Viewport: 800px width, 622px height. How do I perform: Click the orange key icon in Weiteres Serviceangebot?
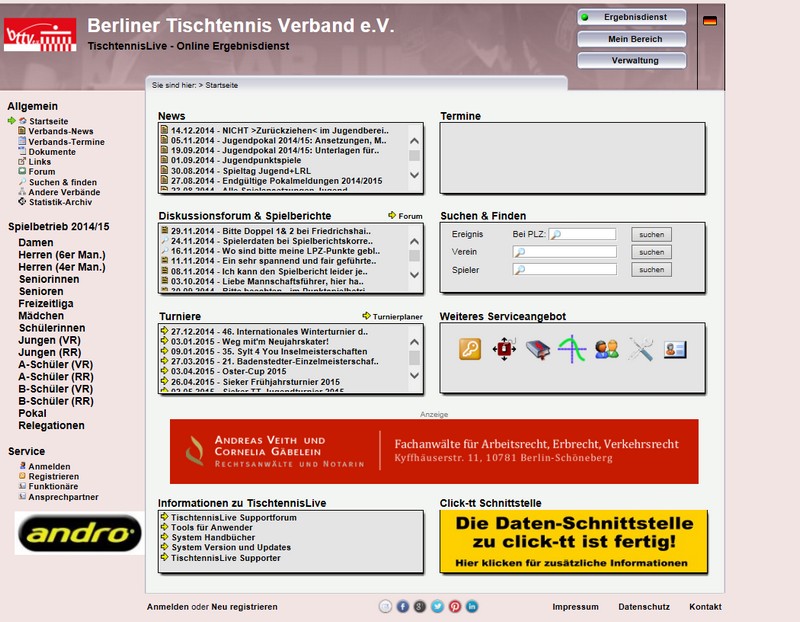(470, 349)
